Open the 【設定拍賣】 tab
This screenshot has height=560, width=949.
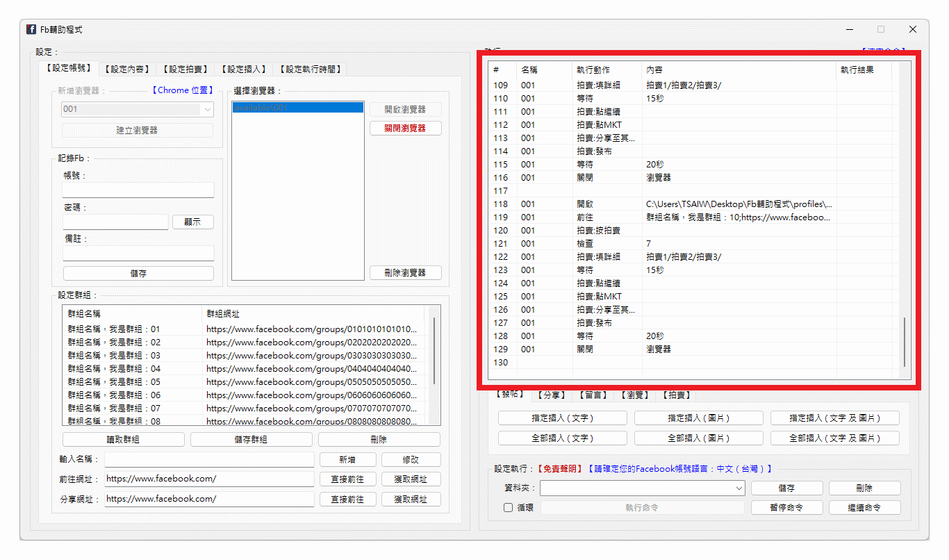185,69
